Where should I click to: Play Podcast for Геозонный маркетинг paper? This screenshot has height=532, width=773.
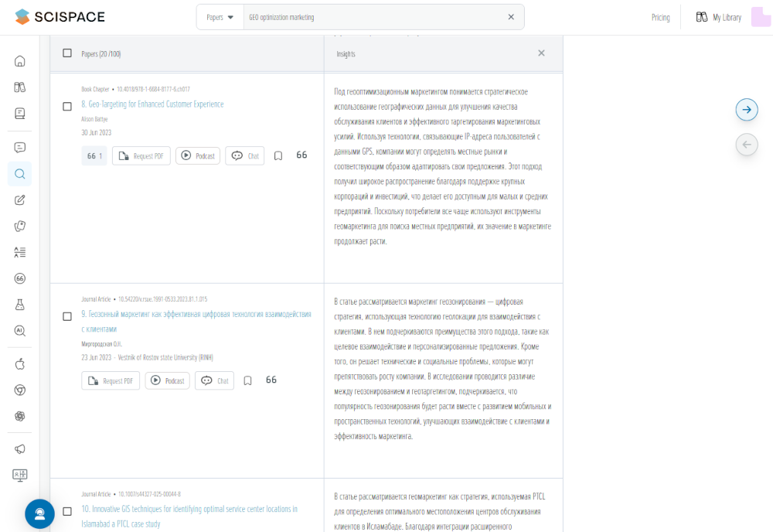pos(167,380)
